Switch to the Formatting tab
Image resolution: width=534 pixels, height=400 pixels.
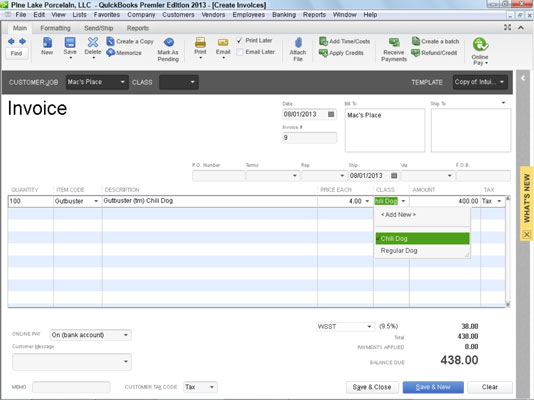point(55,28)
